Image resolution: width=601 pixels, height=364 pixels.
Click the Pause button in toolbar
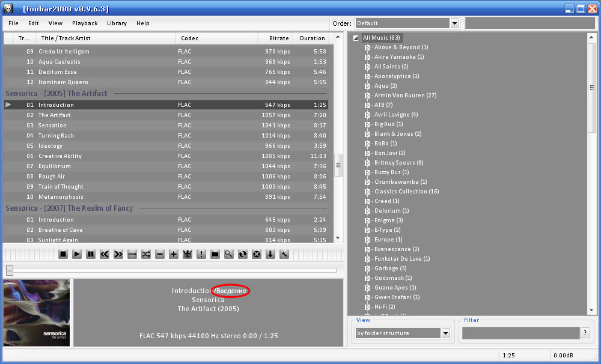point(91,254)
